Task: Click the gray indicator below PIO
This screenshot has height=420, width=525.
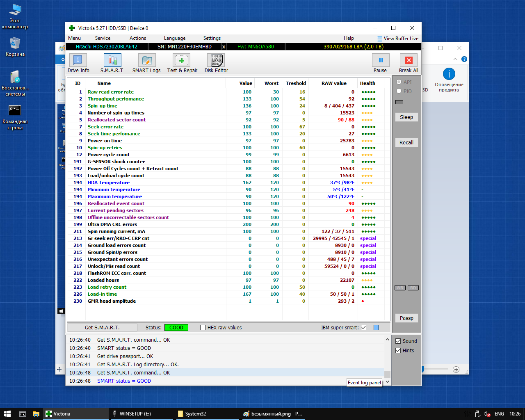Action: click(399, 102)
